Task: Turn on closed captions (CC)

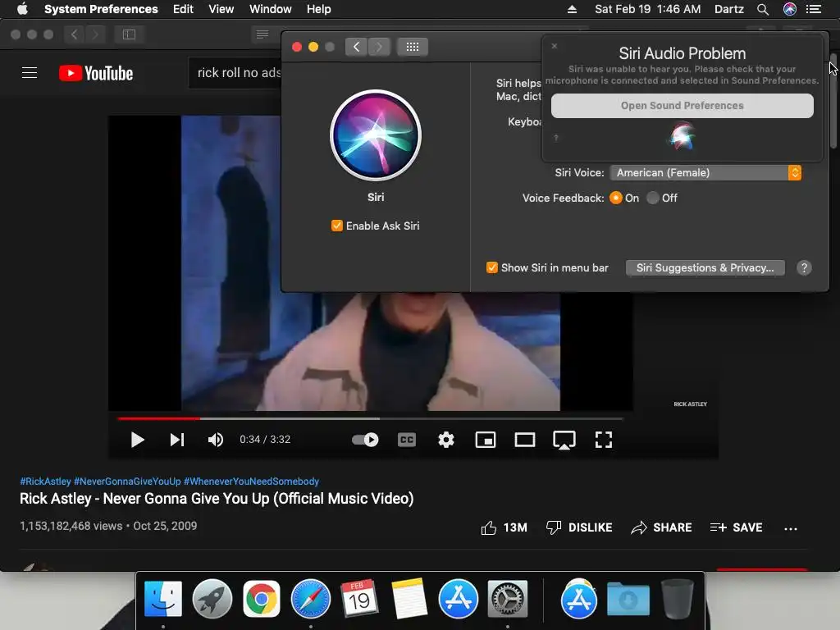Action: coord(407,440)
